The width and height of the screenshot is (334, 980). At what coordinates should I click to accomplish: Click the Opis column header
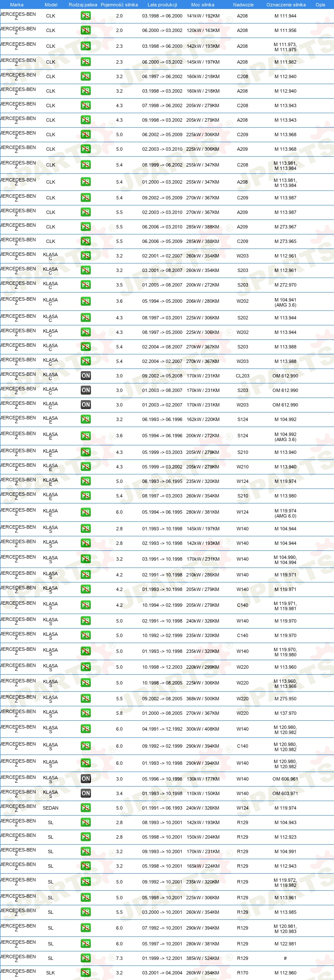click(320, 5)
